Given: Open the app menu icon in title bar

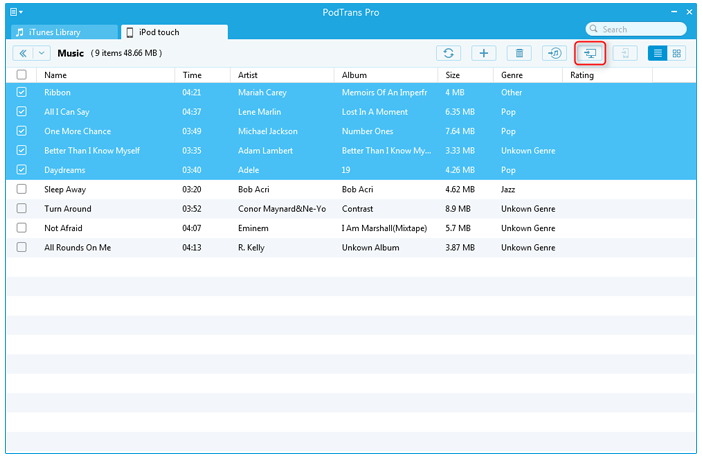Looking at the screenshot, I should click(x=16, y=12).
